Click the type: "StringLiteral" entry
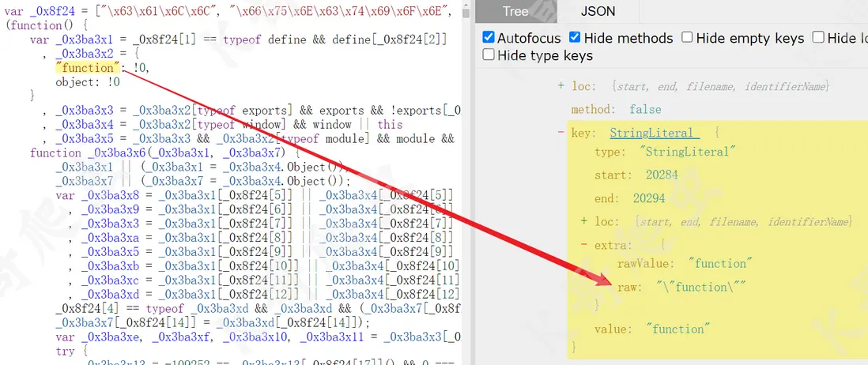This screenshot has height=365, width=868. (x=666, y=152)
